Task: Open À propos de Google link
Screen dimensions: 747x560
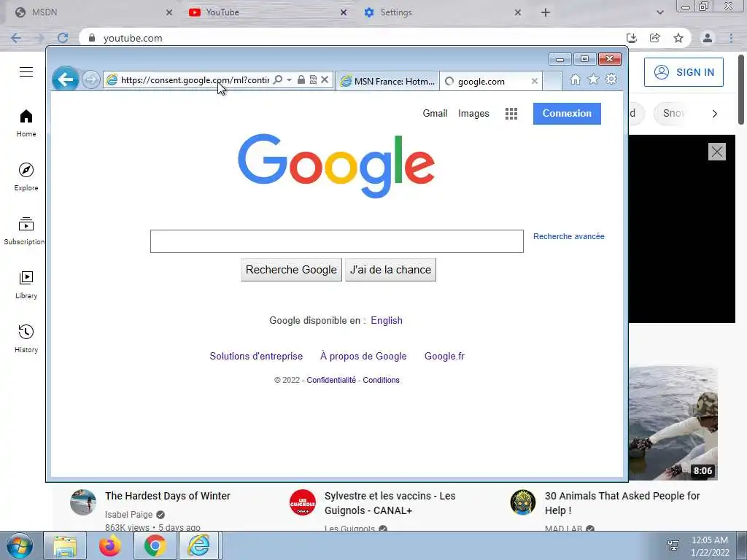Action: click(363, 356)
